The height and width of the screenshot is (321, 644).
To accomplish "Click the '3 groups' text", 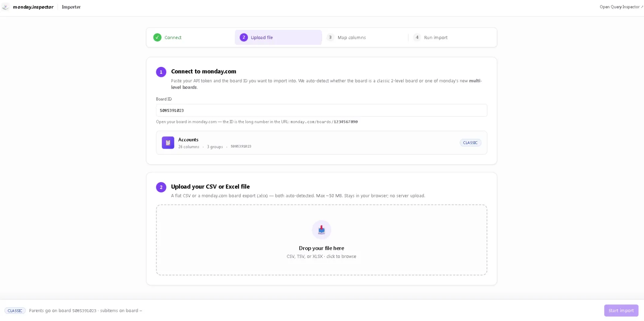I will [215, 147].
